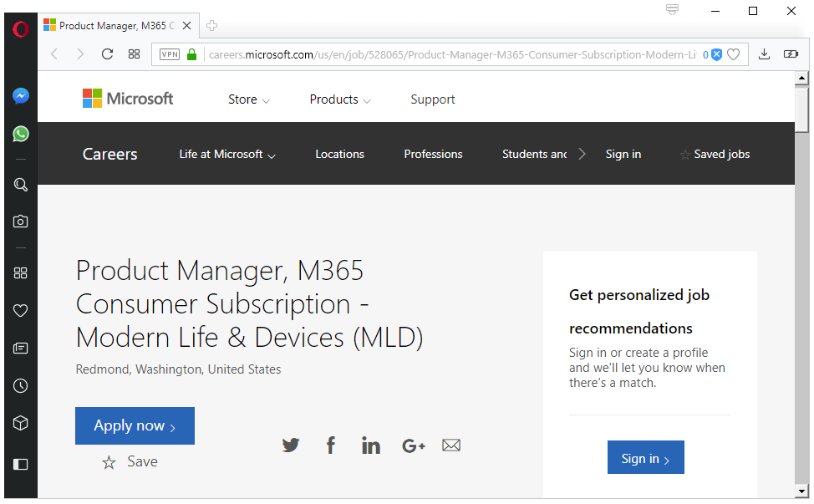
Task: Open the sidebar search icon
Action: 21,185
